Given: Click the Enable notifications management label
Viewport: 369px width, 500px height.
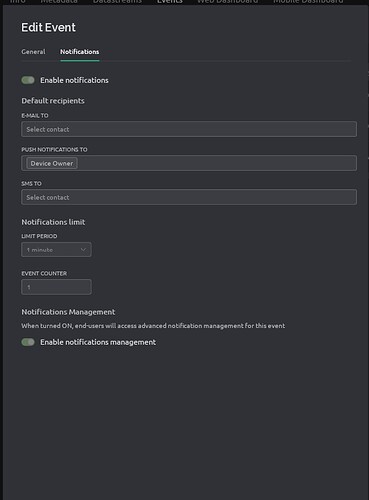Looking at the screenshot, I should [x=98, y=342].
